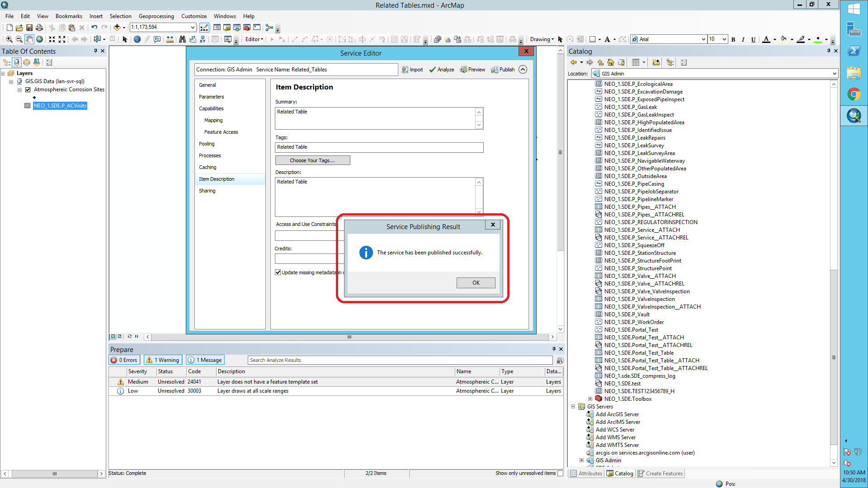Select the Zoom In tool
The height and width of the screenshot is (488, 868).
click(9, 39)
